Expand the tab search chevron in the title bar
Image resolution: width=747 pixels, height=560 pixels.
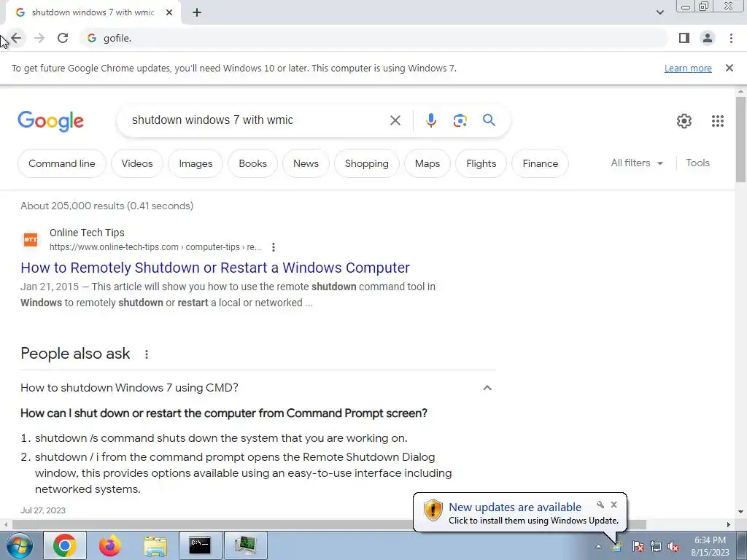point(659,12)
